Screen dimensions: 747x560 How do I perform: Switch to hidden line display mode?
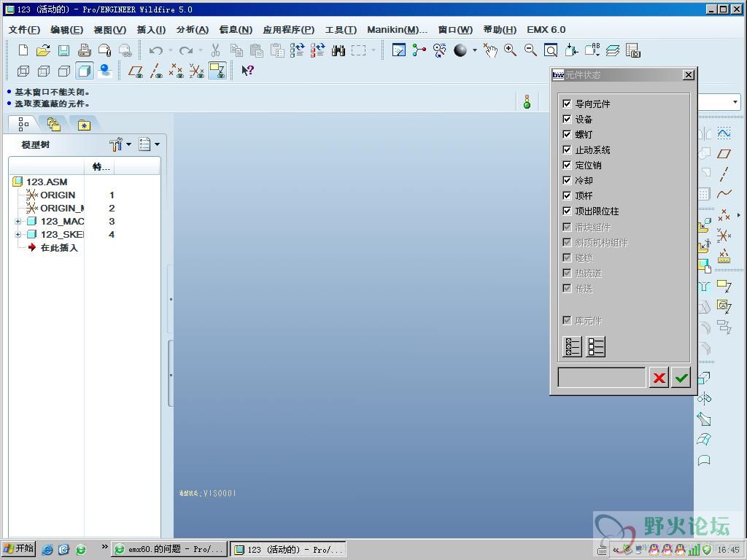point(43,71)
